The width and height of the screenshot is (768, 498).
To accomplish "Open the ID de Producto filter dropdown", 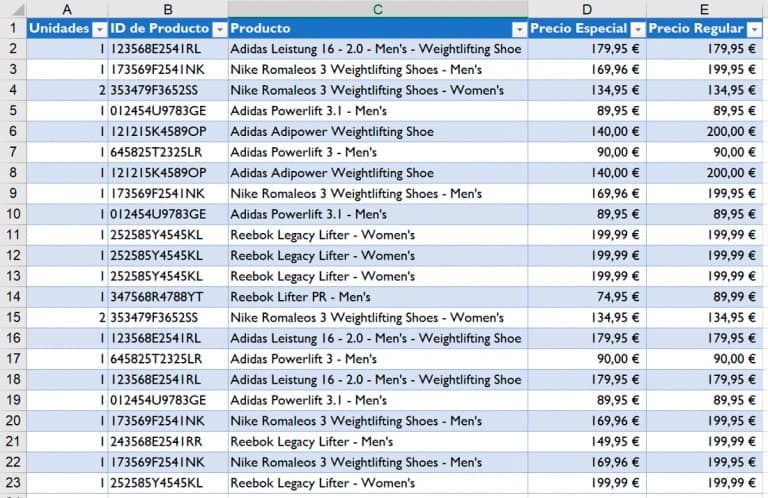I will [220, 30].
